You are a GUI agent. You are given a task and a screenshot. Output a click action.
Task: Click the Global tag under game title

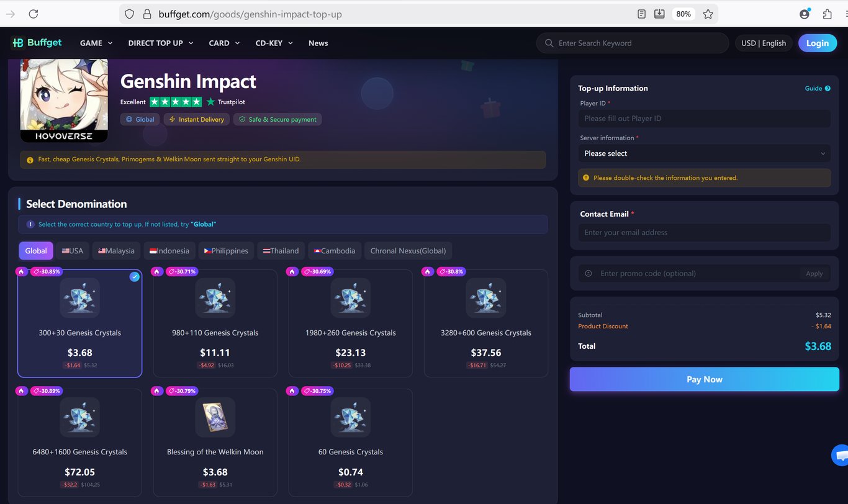(x=140, y=119)
